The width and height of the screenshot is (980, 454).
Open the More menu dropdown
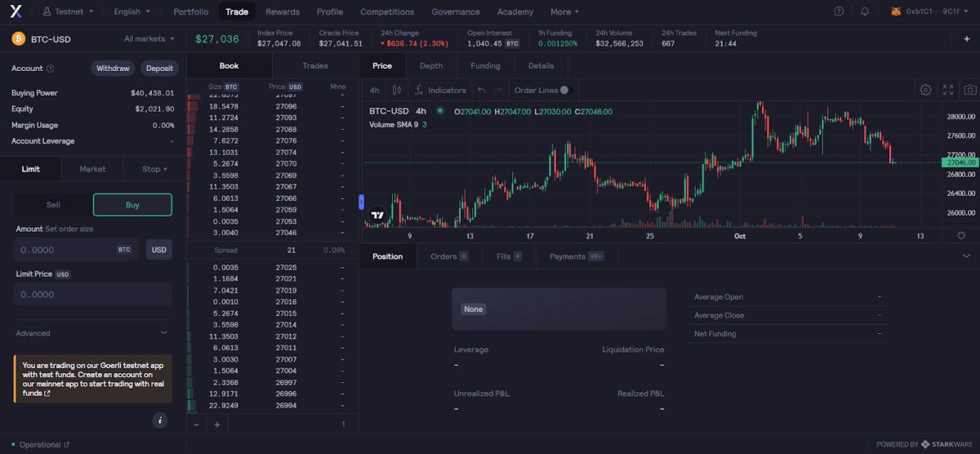click(x=565, y=11)
